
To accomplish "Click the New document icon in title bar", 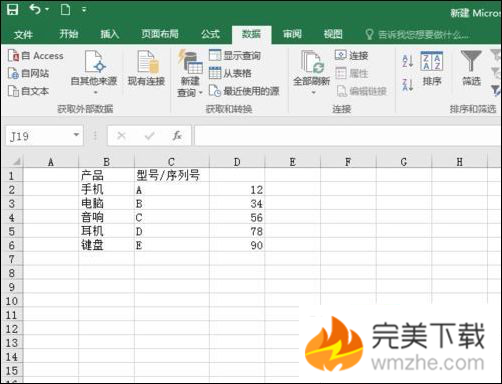I will 65,9.
